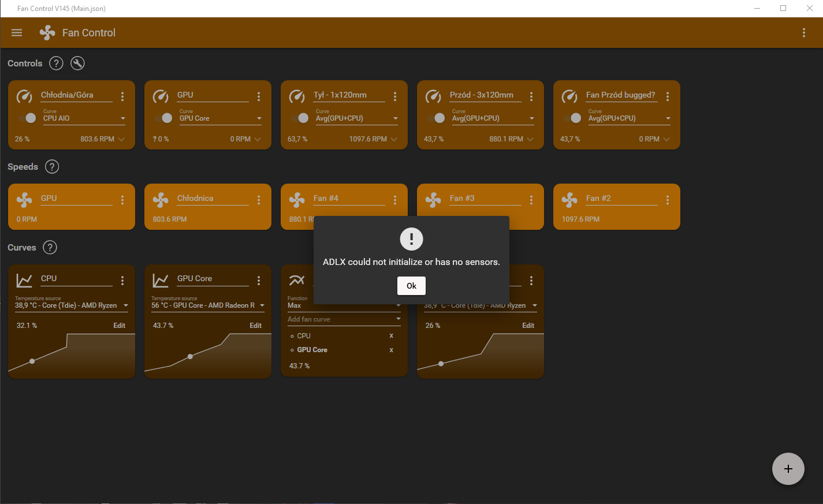Open the hamburger navigation menu
Viewport: 823px width, 504px height.
coord(16,32)
